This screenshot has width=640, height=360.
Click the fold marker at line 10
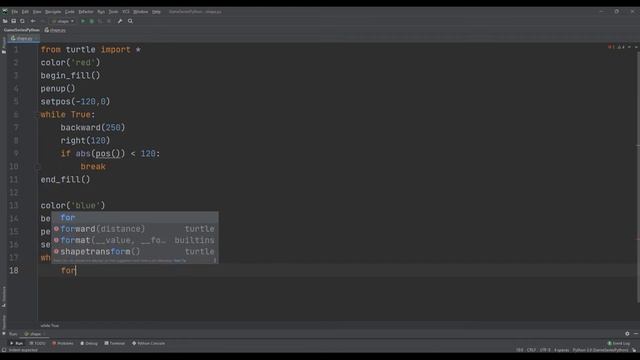37,167
